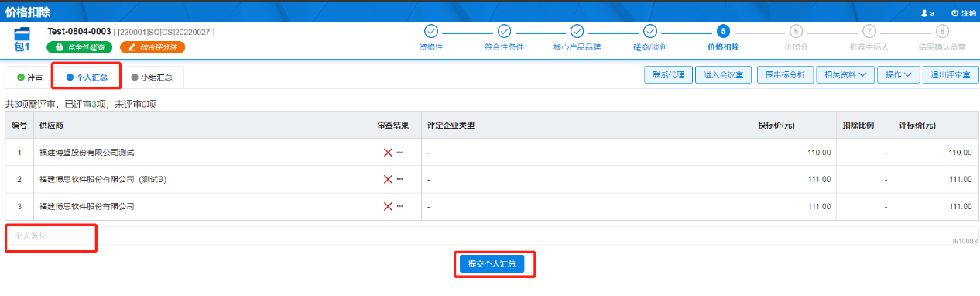Viewport: 980px width, 296px height.
Task: Click project code [230001]SC[CS]20220027
Action: click(x=164, y=32)
